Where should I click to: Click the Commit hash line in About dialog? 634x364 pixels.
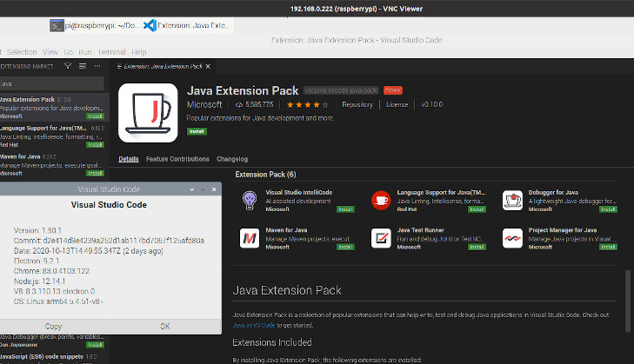click(109, 241)
